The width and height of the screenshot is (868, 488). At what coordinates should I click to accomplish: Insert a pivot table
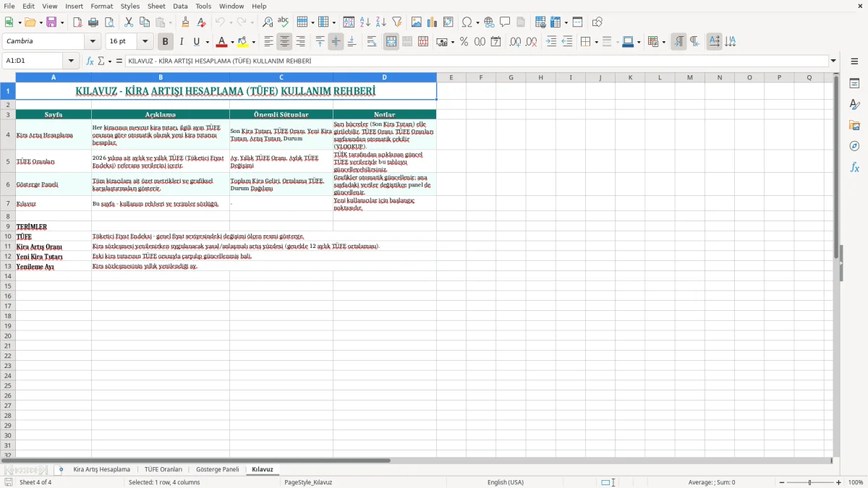click(448, 22)
